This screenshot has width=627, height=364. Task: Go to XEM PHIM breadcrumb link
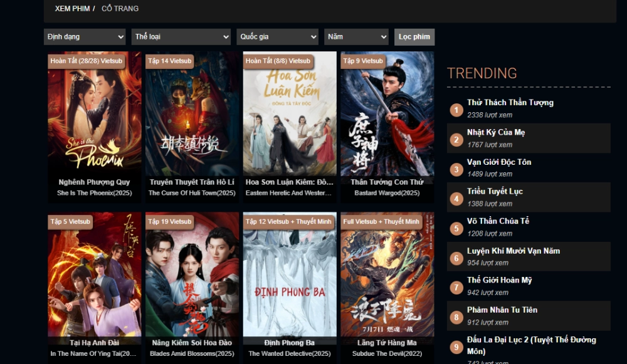pos(72,9)
